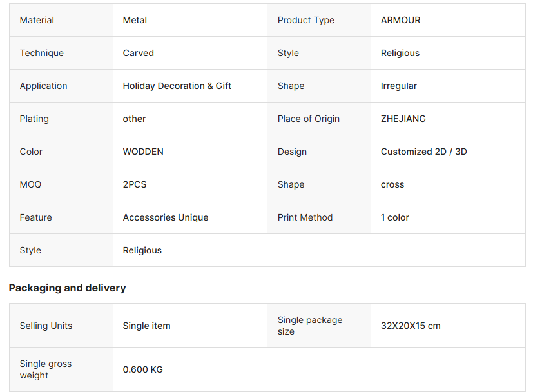
Task: Click the Plating attribute label
Action: 34,119
